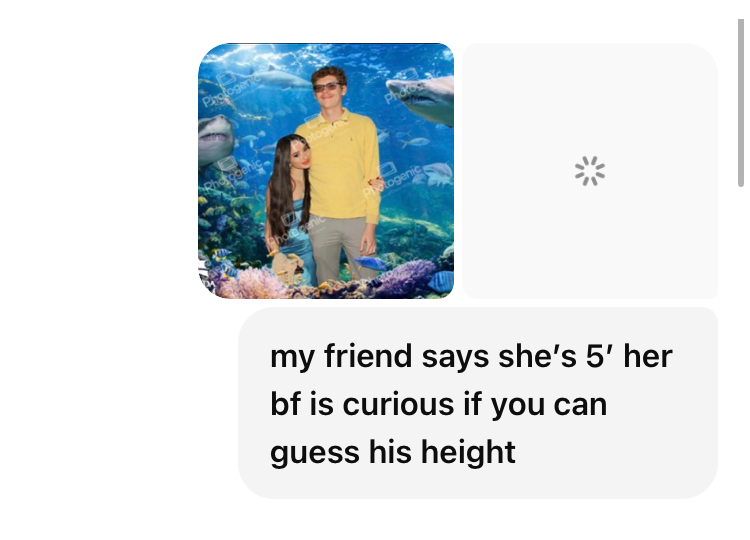Open the aquarium couple photo attachment
This screenshot has width=750, height=540.
coord(326,171)
